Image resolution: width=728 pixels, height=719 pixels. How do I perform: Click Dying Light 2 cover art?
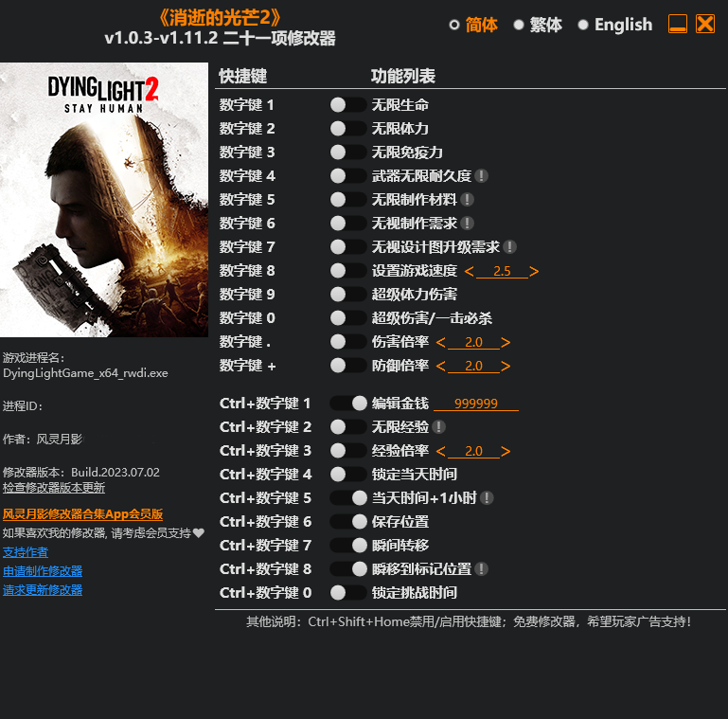tap(104, 200)
